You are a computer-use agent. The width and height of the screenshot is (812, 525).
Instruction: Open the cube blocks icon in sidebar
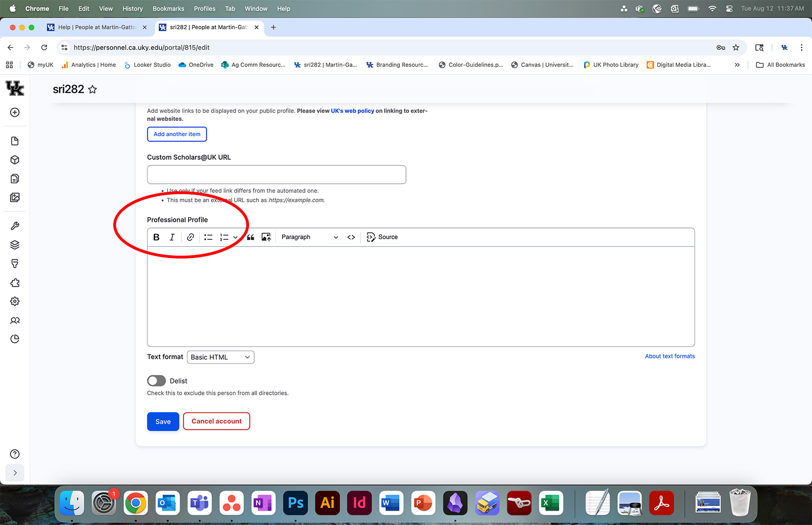[15, 160]
